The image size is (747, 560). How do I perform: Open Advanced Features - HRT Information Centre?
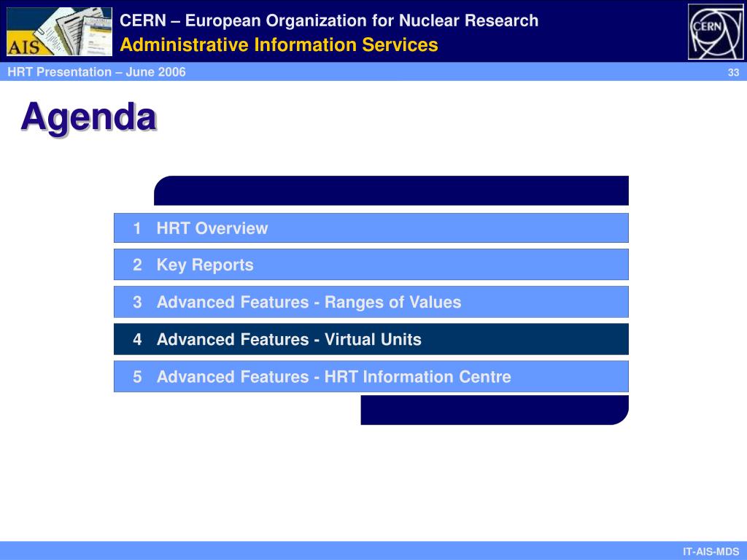[x=371, y=377]
